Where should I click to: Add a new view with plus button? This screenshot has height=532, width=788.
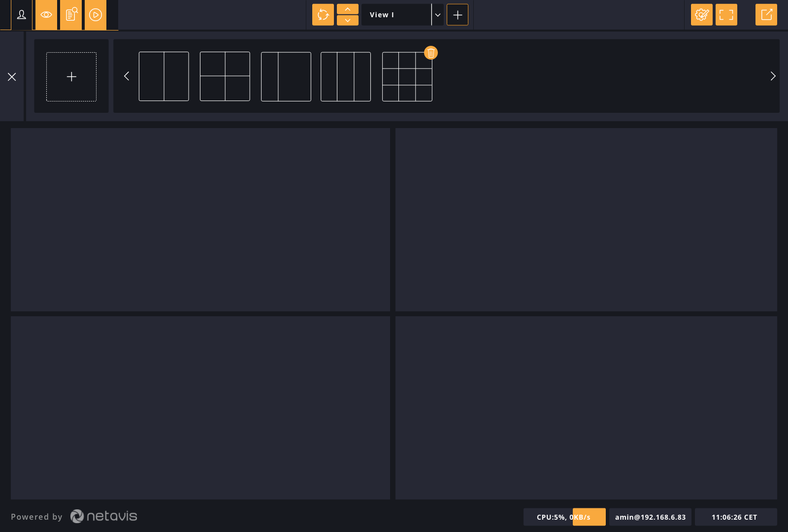click(458, 15)
